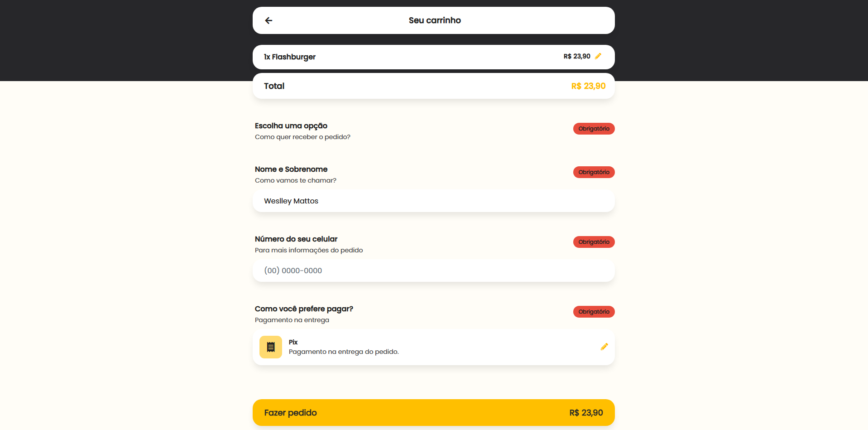
Task: Open the Escolha uma opção section
Action: [x=291, y=126]
